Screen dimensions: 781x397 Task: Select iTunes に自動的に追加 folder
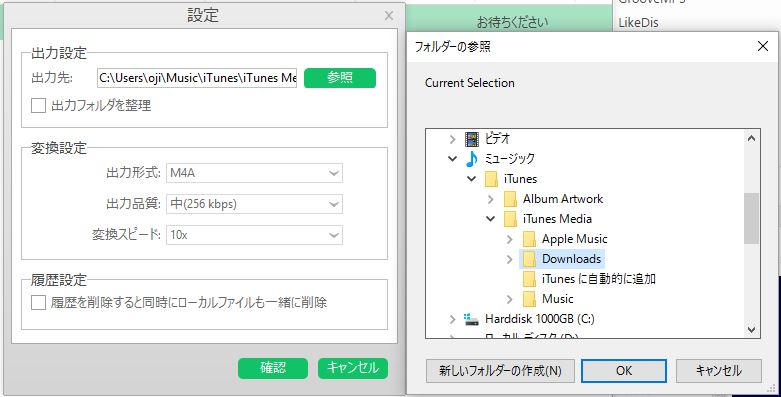[599, 279]
